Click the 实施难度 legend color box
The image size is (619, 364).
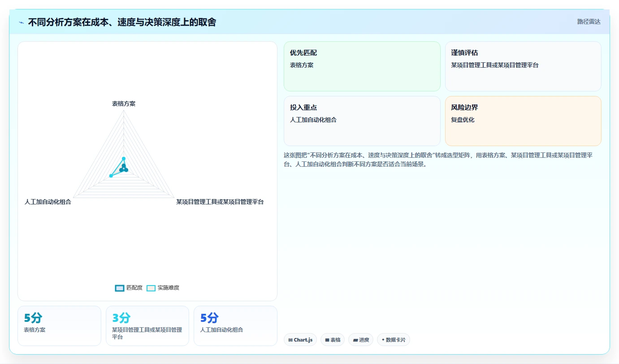point(151,288)
